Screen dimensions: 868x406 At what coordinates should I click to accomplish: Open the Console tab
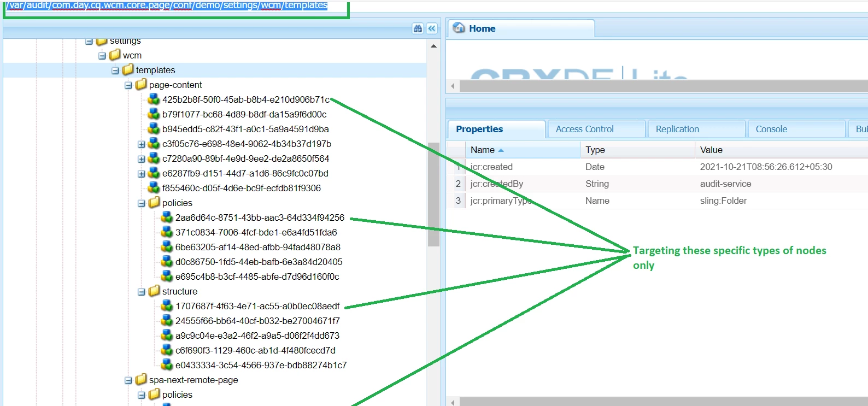coord(797,129)
